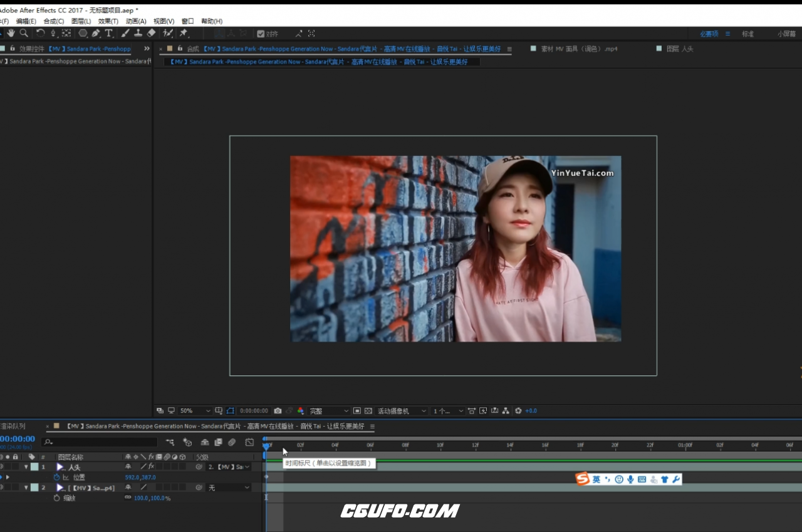802x532 pixels.
Task: Open layer 2 parent dropdown showing 无
Action: pyautogui.click(x=229, y=488)
